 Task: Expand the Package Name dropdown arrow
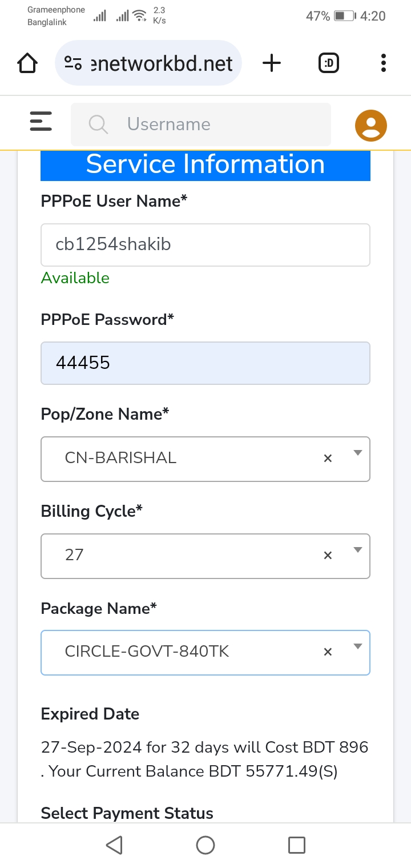358,646
